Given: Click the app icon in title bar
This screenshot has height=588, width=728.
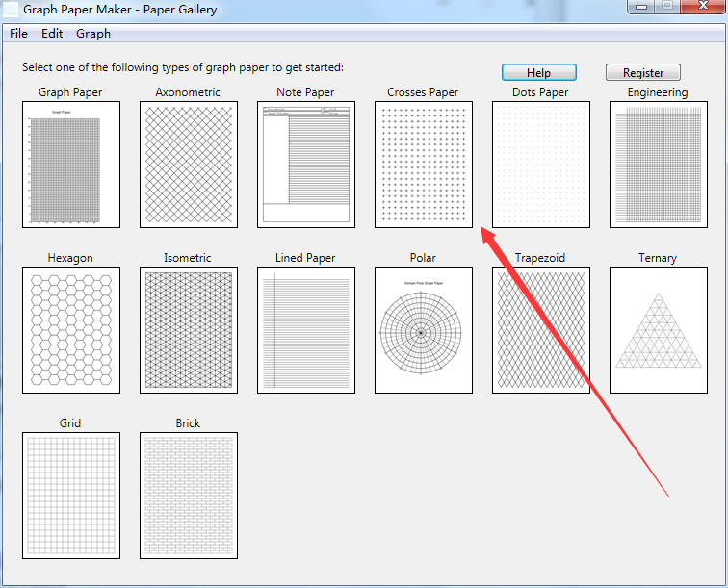Looking at the screenshot, I should pyautogui.click(x=11, y=11).
